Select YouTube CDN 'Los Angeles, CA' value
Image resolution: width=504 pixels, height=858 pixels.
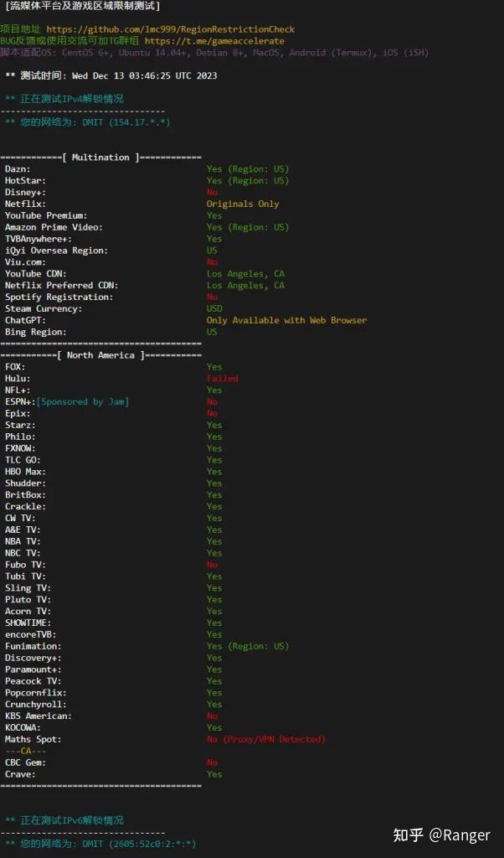pos(245,274)
